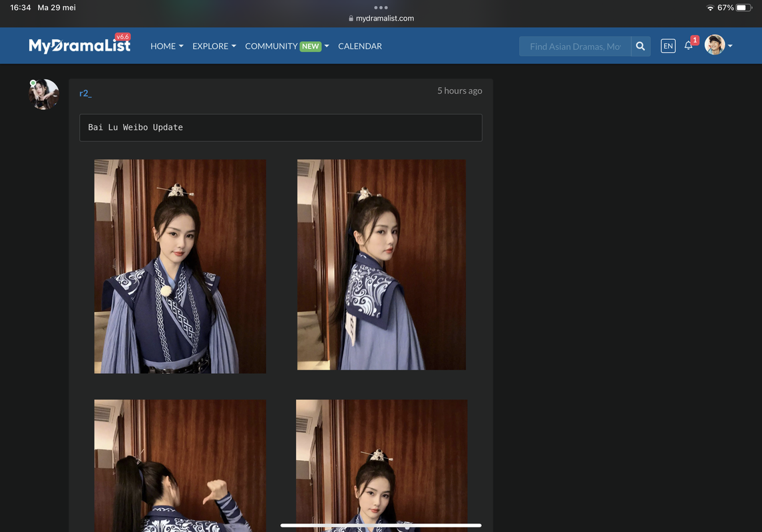Screen dimensions: 762x532
Task: Click the MyDramaList logo
Action: pos(79,46)
